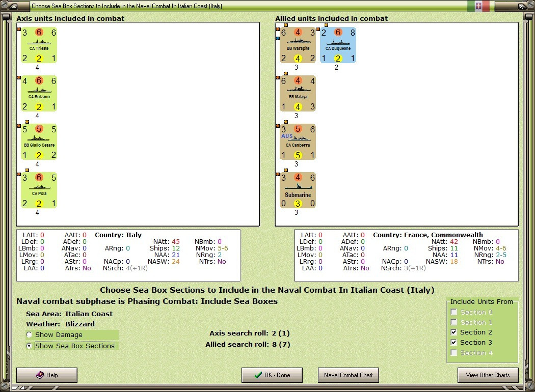This screenshot has height=392, width=535.
Task: Click the Allied NSrch value 3(+1R)
Action: (x=415, y=268)
